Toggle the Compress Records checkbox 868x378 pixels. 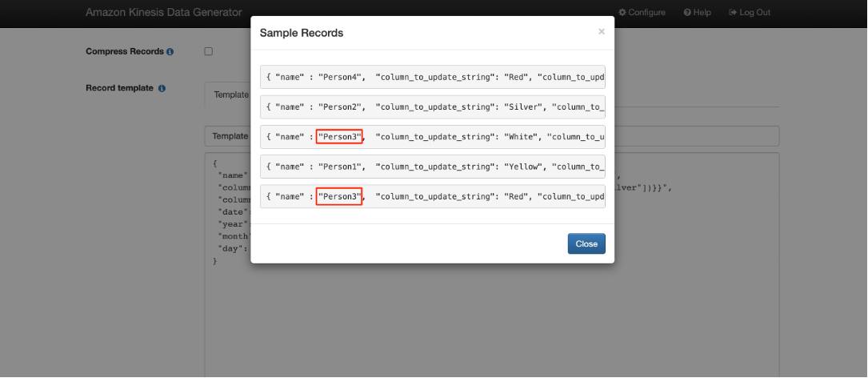209,51
